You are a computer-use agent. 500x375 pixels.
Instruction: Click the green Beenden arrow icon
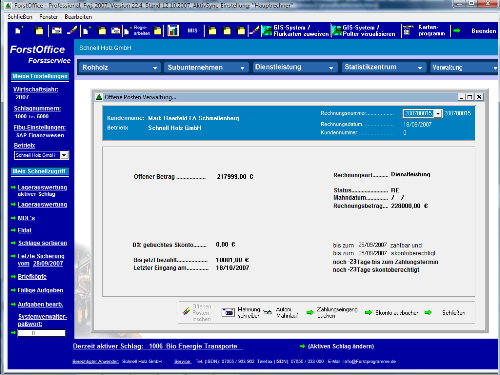pos(457,31)
